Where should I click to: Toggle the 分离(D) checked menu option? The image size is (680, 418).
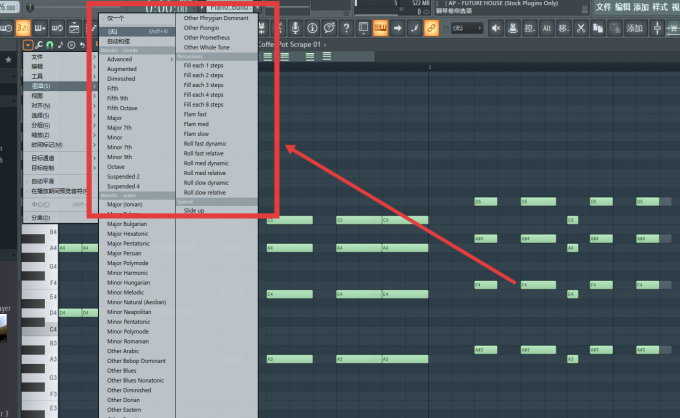pyautogui.click(x=60, y=218)
